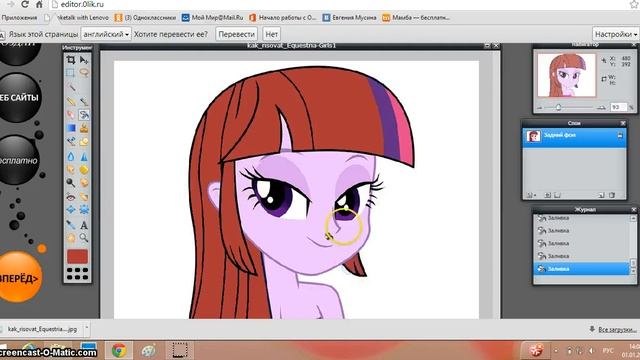Toggle the lock on Задний фон layer
This screenshot has height=360, width=640.
click(x=620, y=135)
